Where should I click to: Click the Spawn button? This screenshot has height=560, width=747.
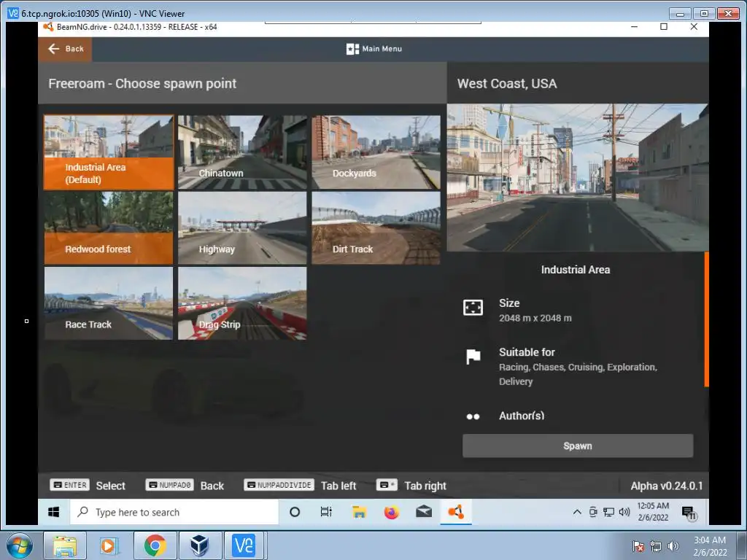click(x=578, y=446)
